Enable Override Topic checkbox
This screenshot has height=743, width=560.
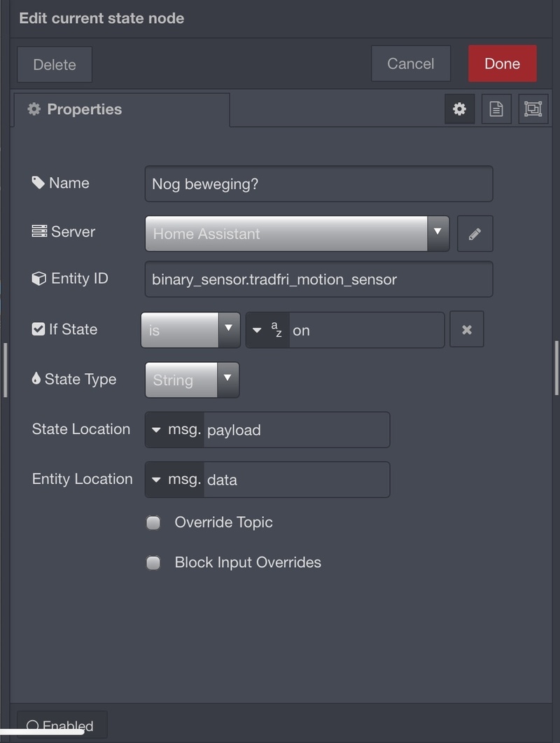153,522
